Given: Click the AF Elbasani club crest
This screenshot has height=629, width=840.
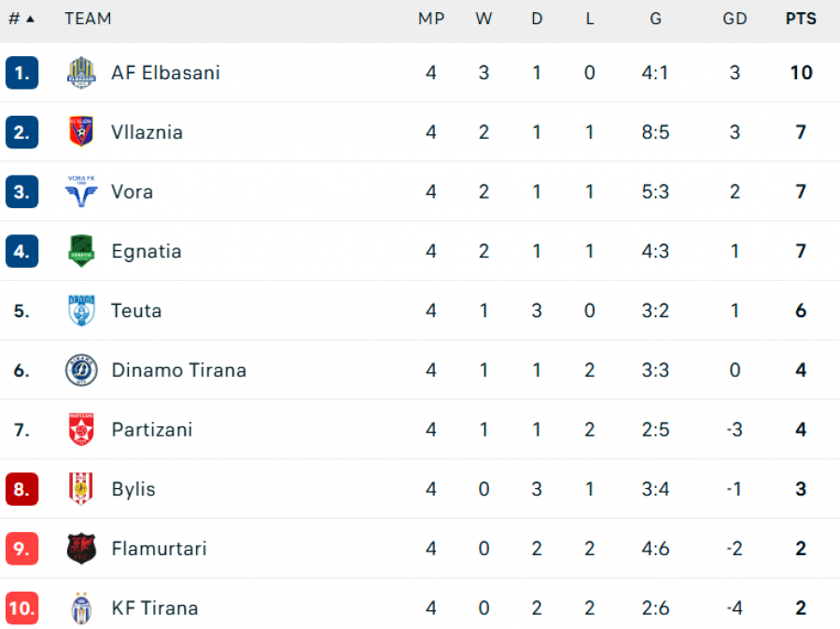Looking at the screenshot, I should click(81, 73).
